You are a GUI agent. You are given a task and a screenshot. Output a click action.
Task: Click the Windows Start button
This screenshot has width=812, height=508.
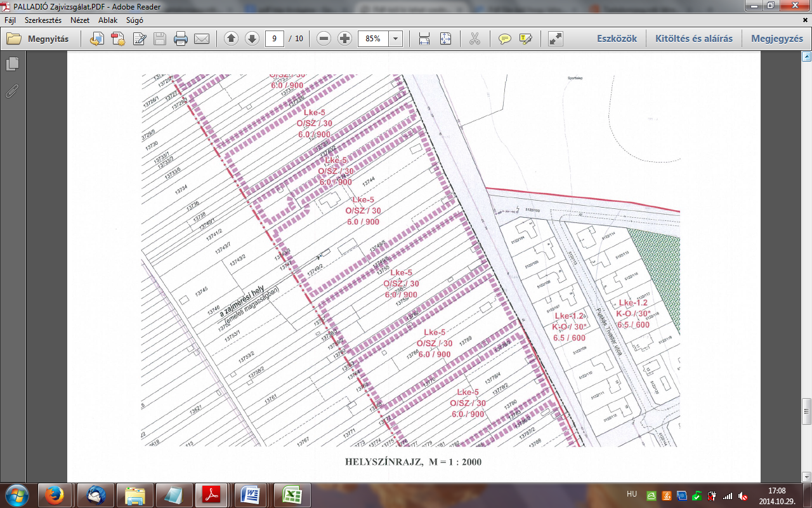coord(17,495)
